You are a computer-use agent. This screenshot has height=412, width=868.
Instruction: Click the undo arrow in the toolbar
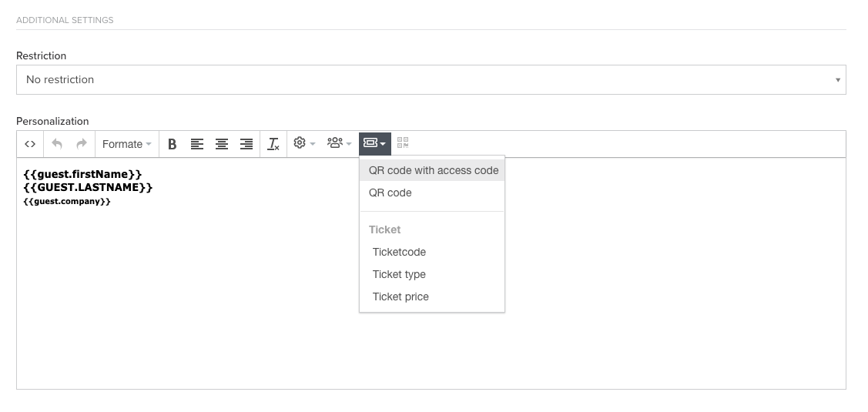(57, 144)
